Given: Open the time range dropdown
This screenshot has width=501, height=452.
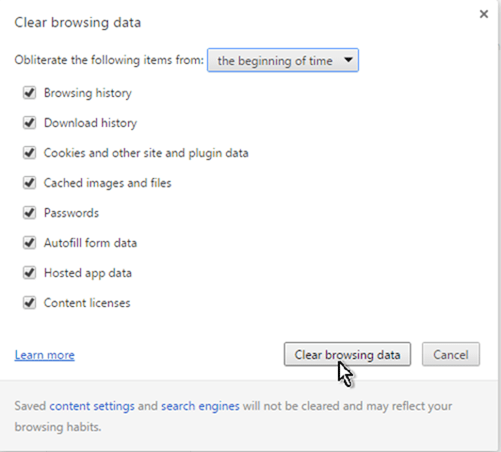Looking at the screenshot, I should [283, 60].
